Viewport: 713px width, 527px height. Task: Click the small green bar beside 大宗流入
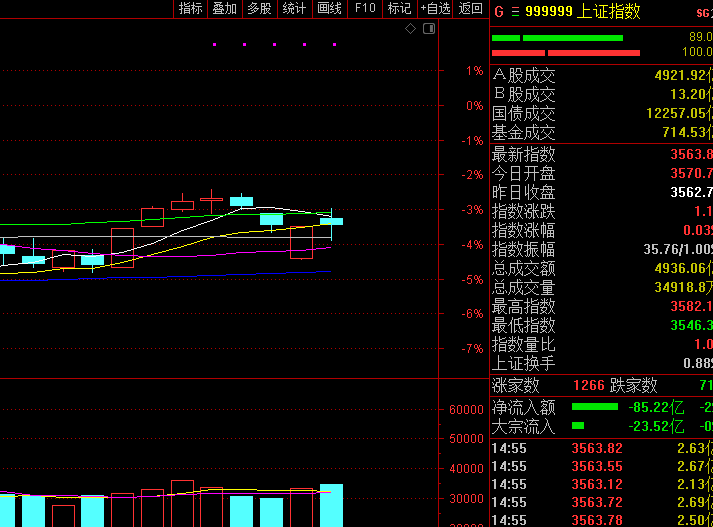578,426
